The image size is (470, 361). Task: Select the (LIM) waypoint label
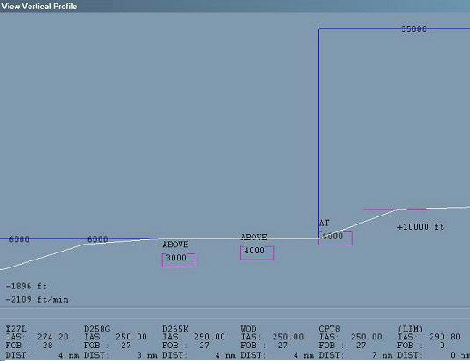[410, 329]
